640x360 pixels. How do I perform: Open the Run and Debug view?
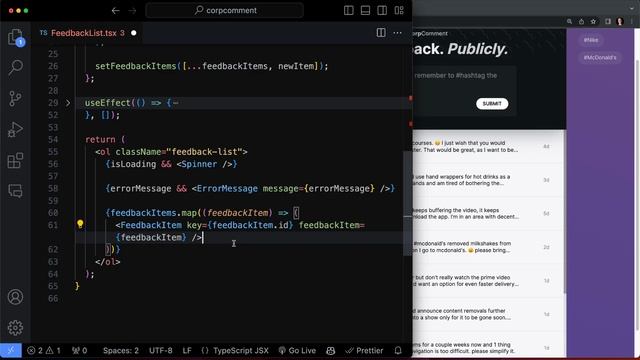(16, 129)
